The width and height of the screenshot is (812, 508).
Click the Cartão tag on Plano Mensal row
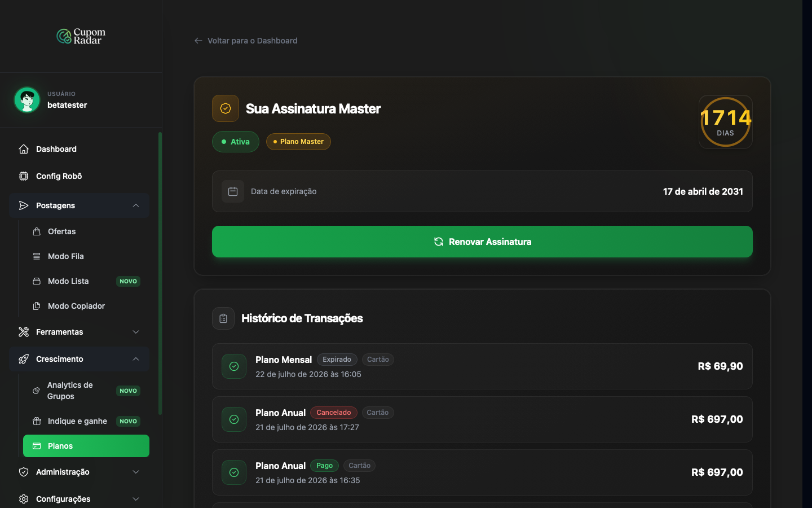pos(378,360)
